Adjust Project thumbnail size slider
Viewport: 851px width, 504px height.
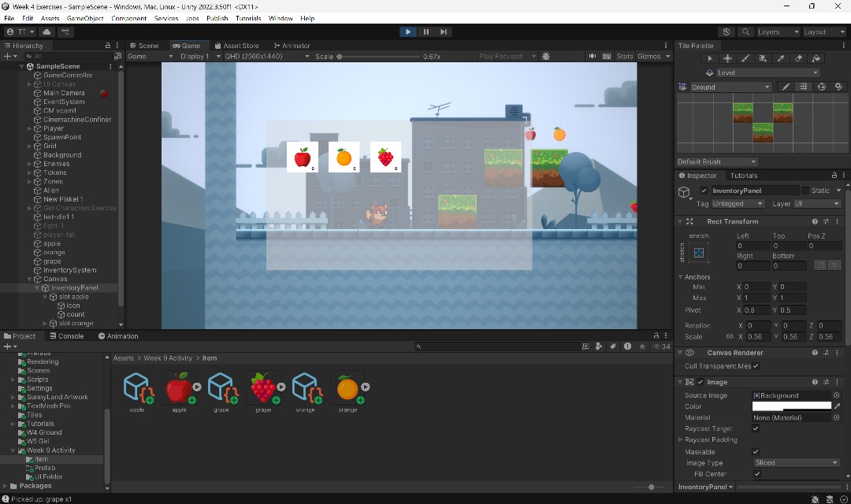point(652,487)
